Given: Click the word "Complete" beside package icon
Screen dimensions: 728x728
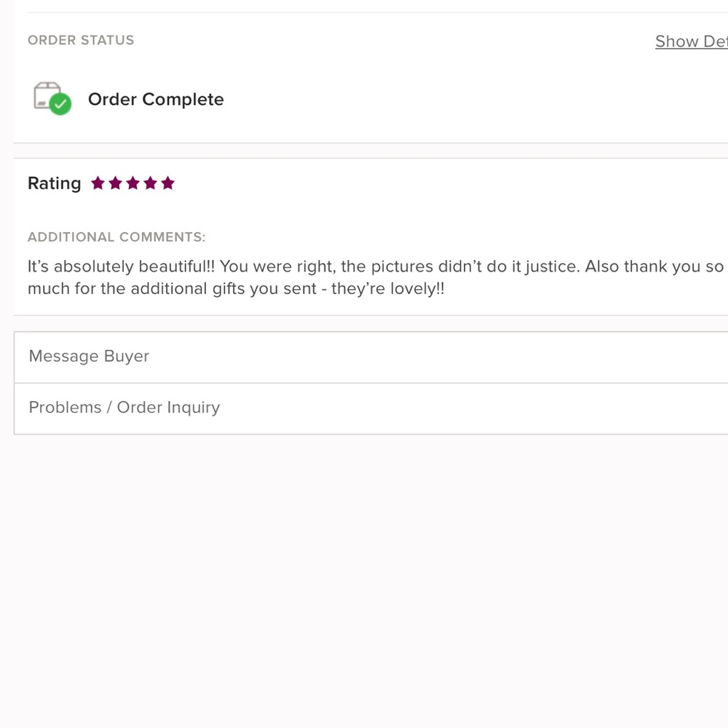Looking at the screenshot, I should click(183, 99).
